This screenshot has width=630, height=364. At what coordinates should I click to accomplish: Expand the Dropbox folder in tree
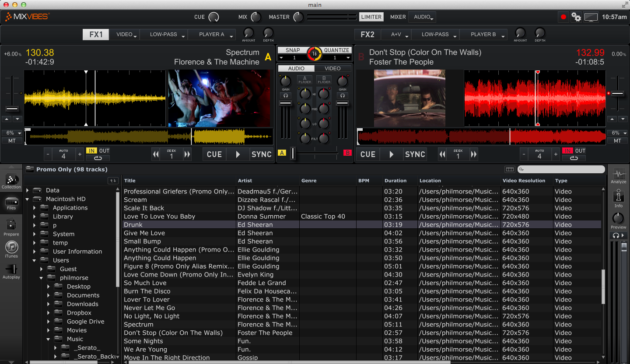click(49, 313)
